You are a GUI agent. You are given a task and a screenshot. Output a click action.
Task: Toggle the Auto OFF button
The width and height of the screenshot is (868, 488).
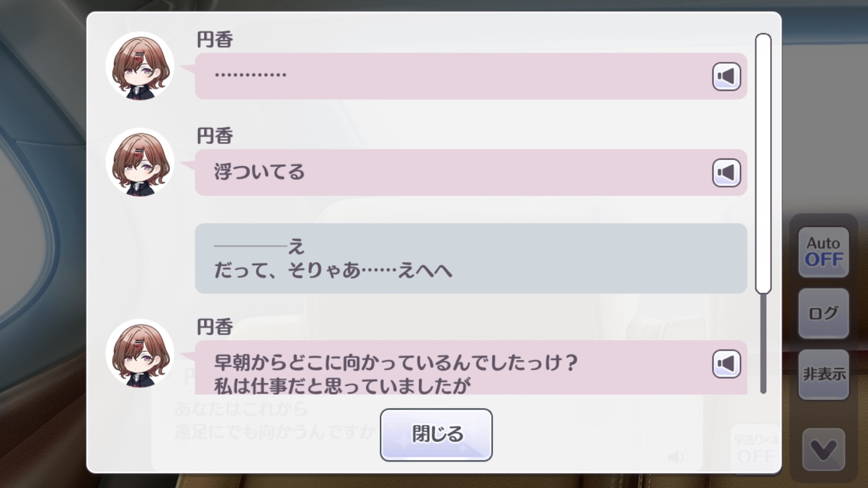(823, 252)
